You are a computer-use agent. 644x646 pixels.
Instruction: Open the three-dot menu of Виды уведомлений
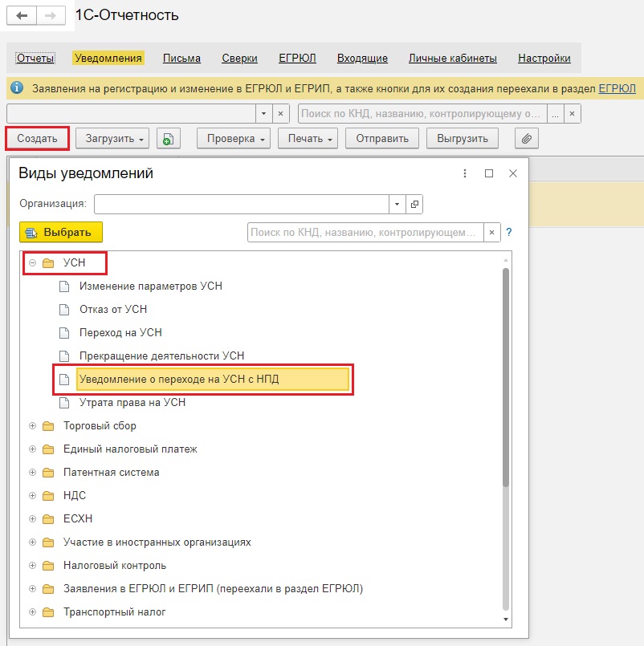click(x=465, y=173)
